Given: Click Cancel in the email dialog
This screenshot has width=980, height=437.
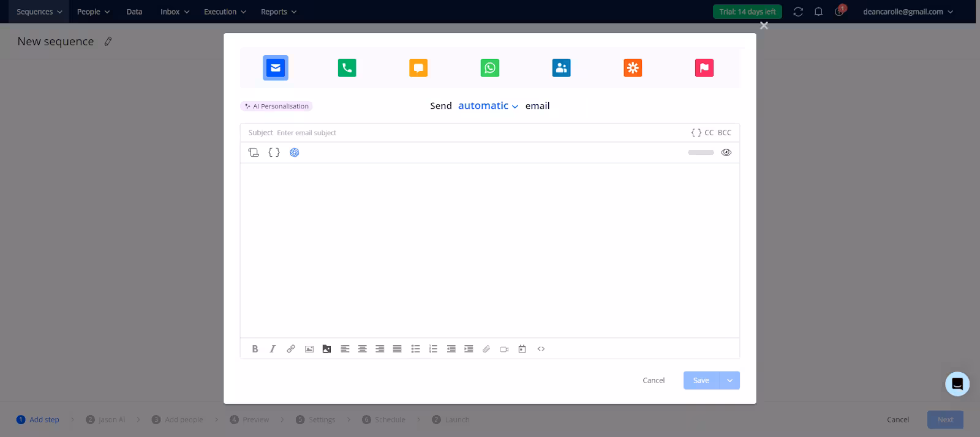Looking at the screenshot, I should click(x=654, y=381).
